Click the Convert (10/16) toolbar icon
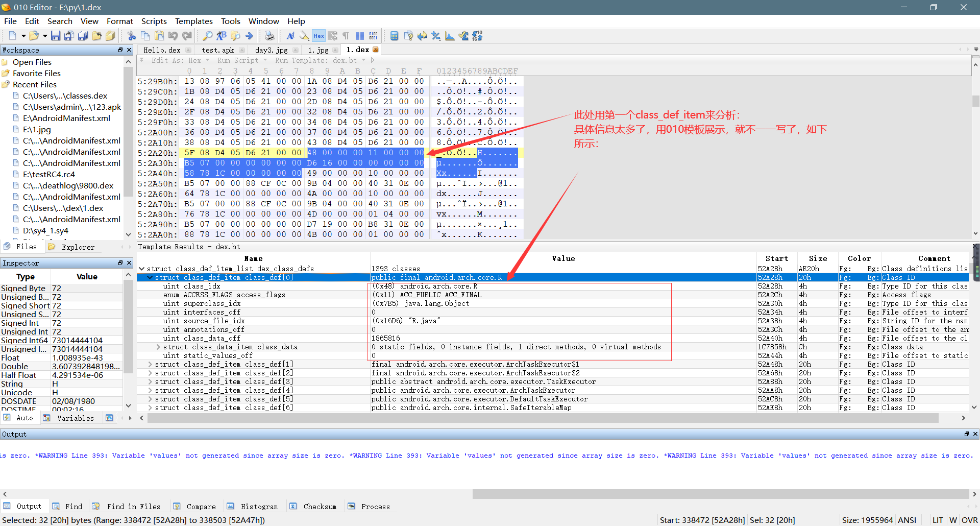 pos(477,36)
